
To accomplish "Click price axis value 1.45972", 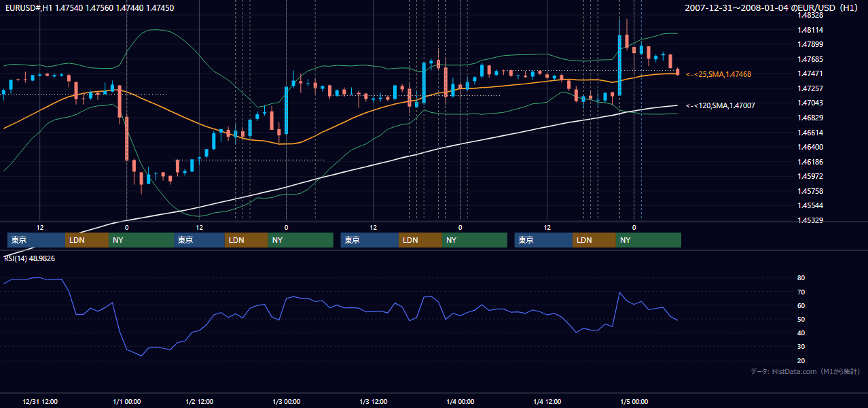I will pos(810,176).
